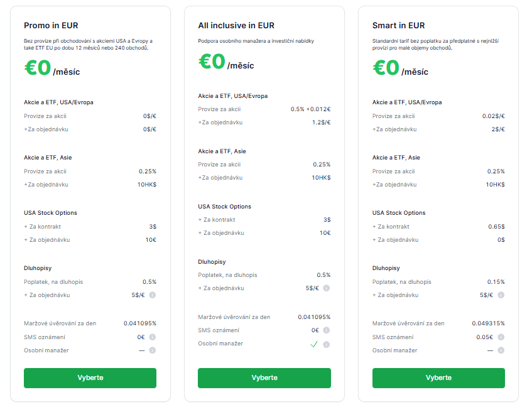Show SMS oznámení info in All inclusive plan
532x412 pixels.
pyautogui.click(x=327, y=330)
